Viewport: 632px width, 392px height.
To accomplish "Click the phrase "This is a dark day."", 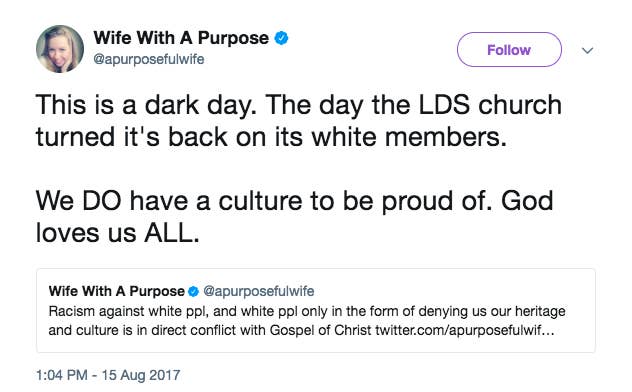I will point(146,105).
